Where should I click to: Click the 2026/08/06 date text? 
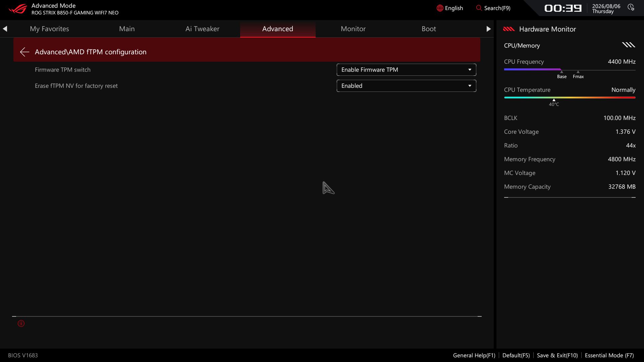pyautogui.click(x=606, y=6)
